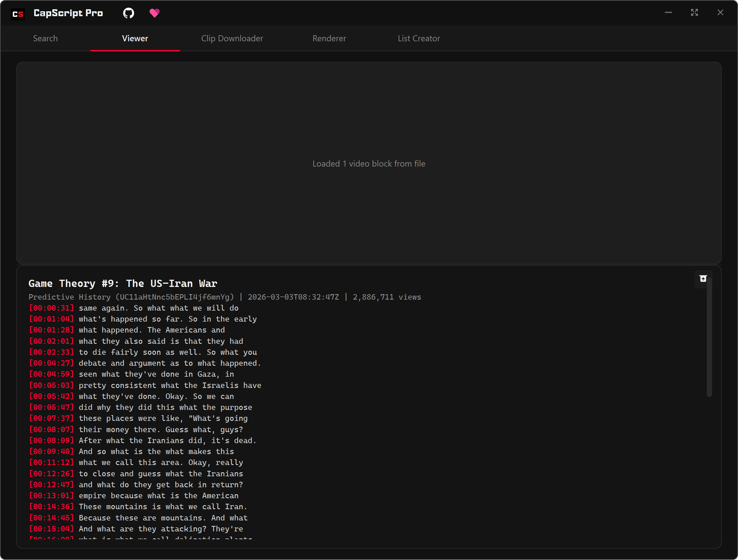The height and width of the screenshot is (560, 738).
Task: Click the 'Loaded 1 video block' area
Action: 369,163
